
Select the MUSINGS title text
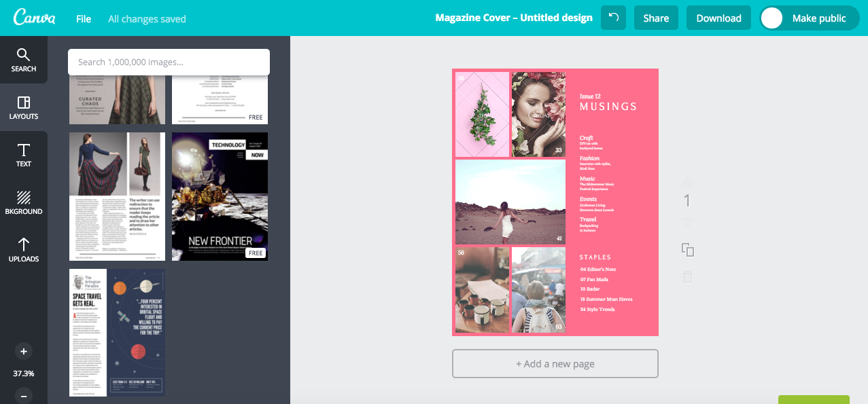(608, 107)
